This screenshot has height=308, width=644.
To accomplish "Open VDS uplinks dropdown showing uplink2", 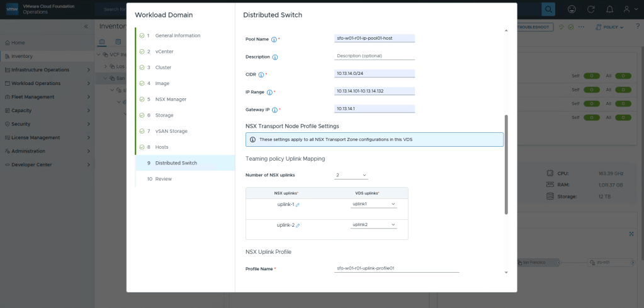I will pyautogui.click(x=374, y=225).
